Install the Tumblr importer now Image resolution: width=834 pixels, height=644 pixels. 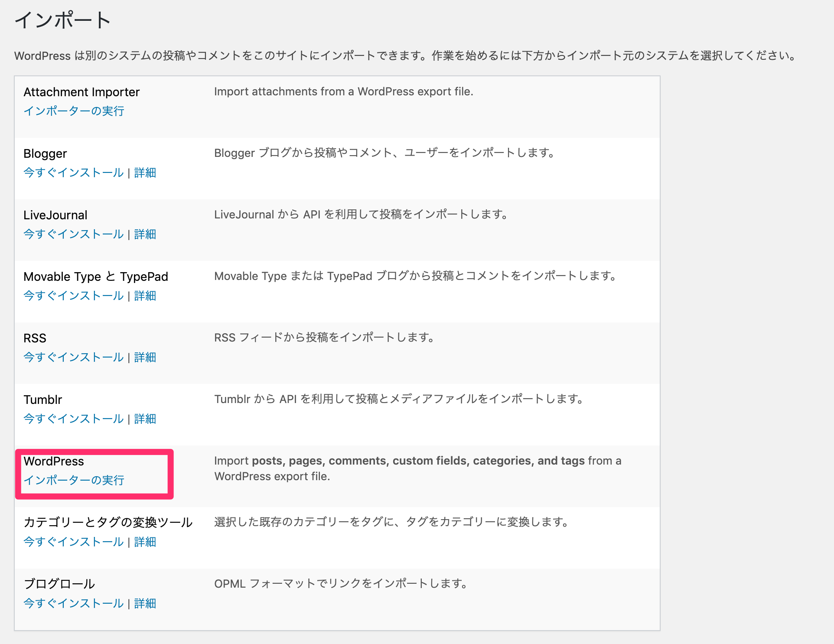tap(74, 419)
